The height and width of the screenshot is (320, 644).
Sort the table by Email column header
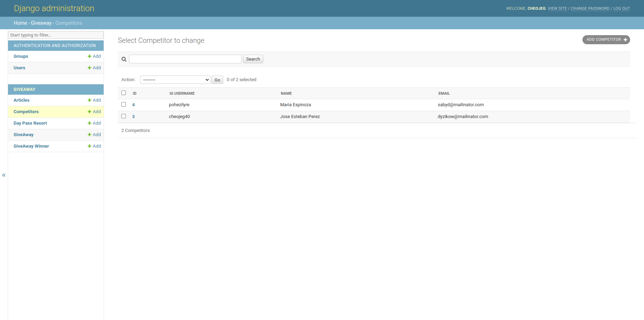point(444,93)
